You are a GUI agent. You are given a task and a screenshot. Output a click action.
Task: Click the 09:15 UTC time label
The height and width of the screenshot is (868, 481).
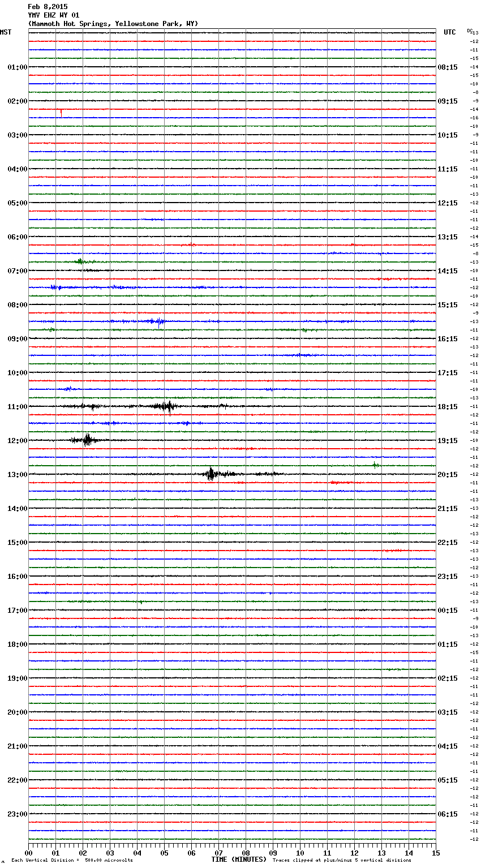pyautogui.click(x=448, y=101)
